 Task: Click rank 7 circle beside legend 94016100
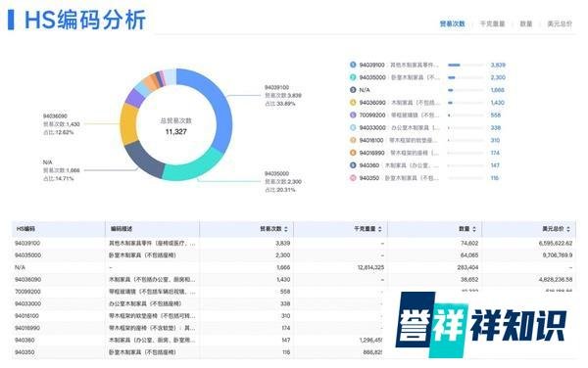pos(353,140)
